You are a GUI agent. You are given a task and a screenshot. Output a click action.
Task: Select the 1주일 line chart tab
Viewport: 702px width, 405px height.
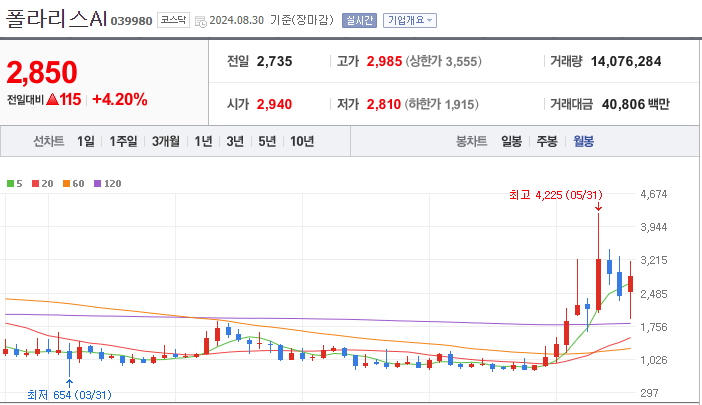123,141
